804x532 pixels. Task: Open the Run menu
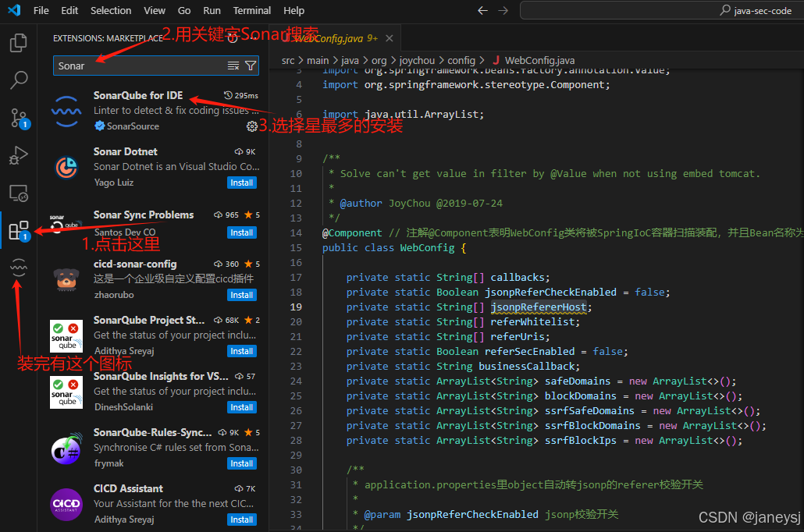(212, 10)
